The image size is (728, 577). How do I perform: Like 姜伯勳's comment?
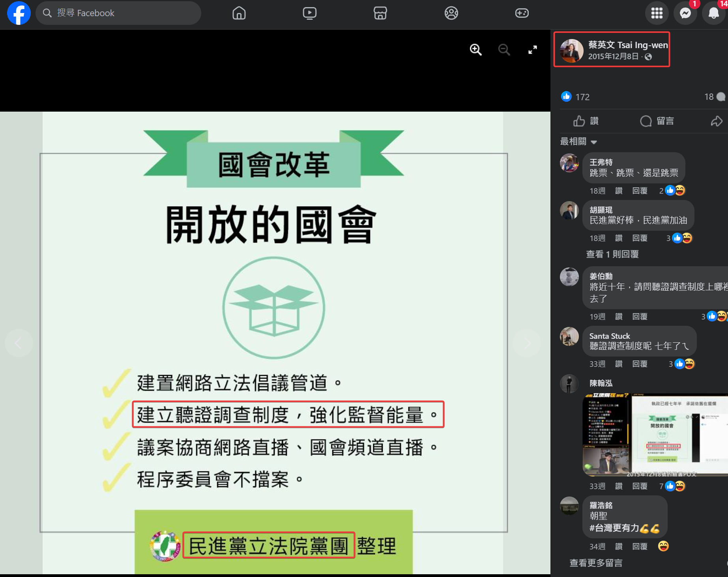pyautogui.click(x=619, y=317)
